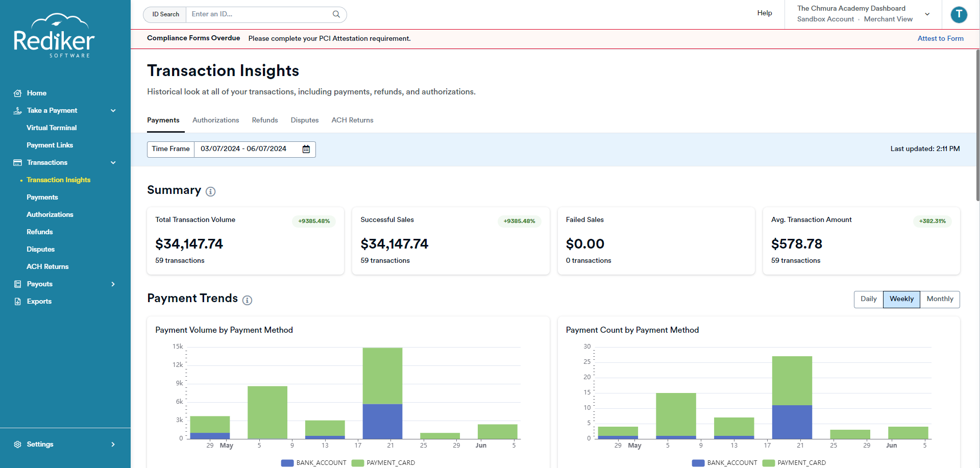980x468 pixels.
Task: Switch to the Disputes tab
Action: 305,120
